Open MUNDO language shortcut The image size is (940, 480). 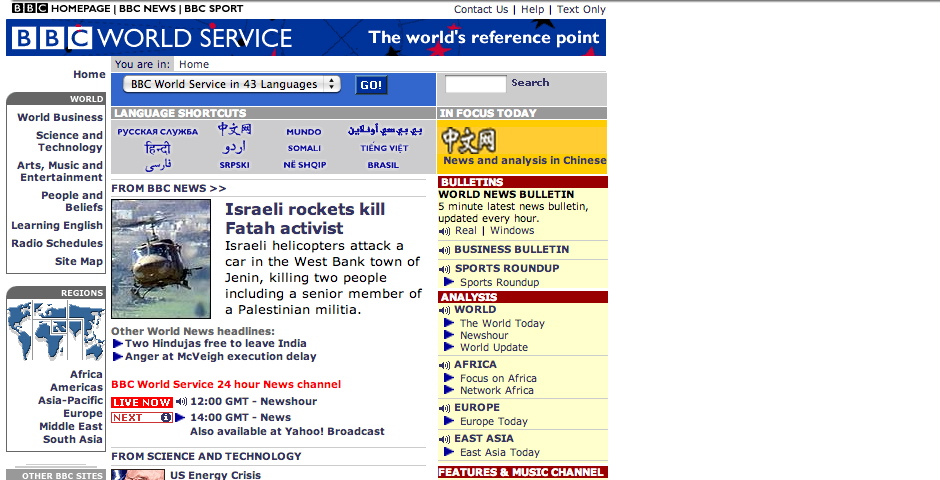(x=303, y=132)
